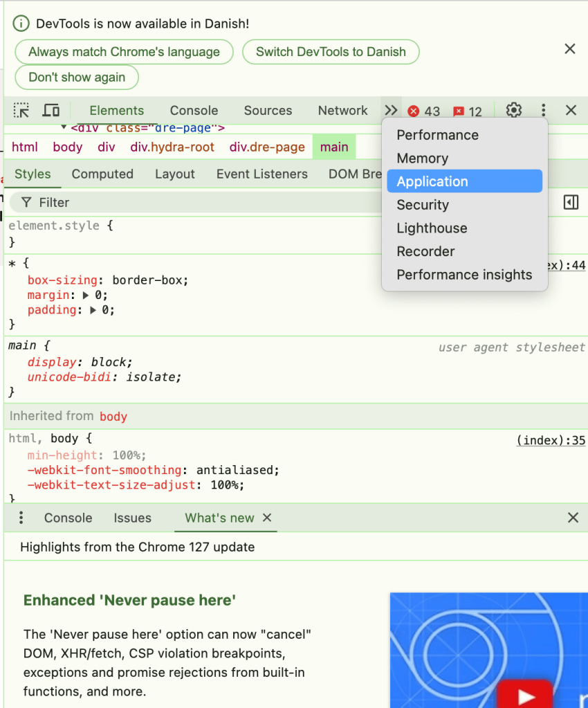The height and width of the screenshot is (708, 588).
Task: Activate the inspect element picker icon
Action: (x=21, y=111)
